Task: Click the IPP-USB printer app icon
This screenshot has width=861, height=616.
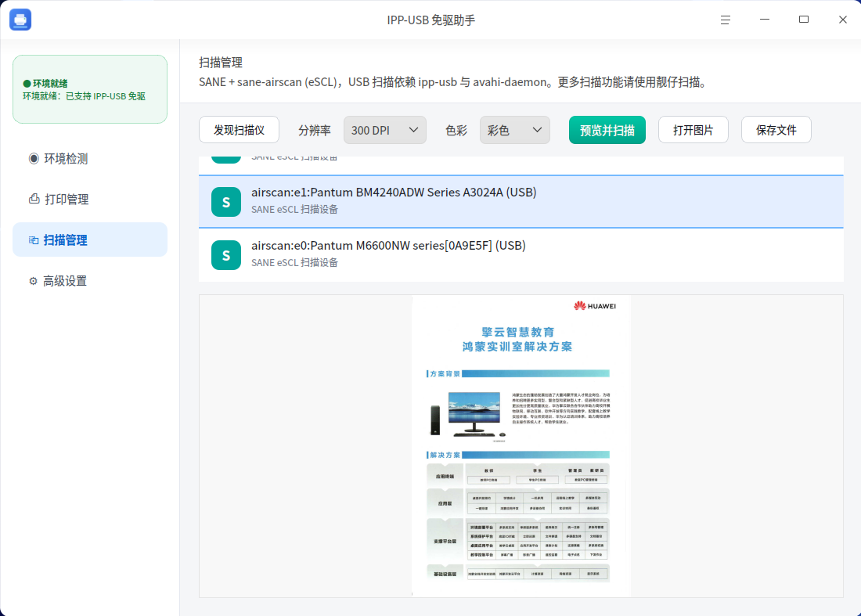Action: point(20,20)
